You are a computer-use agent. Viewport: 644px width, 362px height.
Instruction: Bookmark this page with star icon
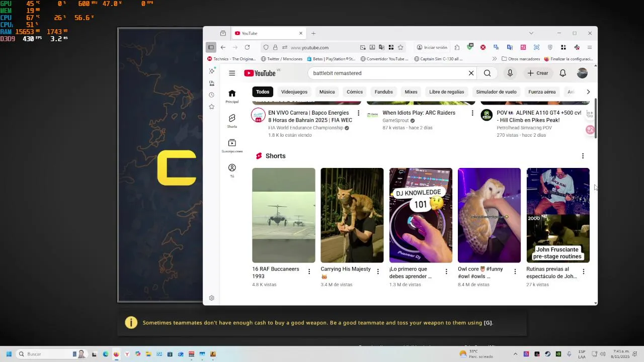point(400,47)
